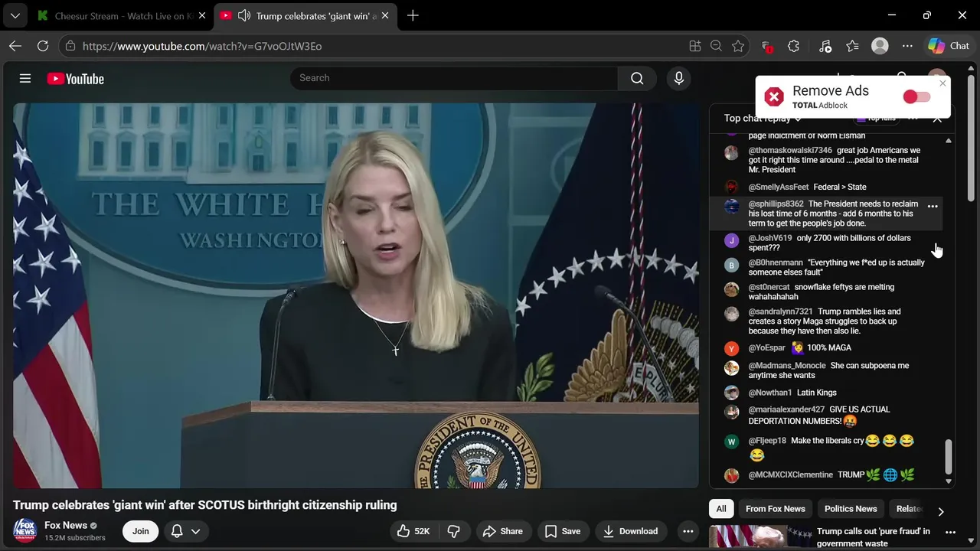Click the @thomaskowalski7346 username

(x=790, y=151)
